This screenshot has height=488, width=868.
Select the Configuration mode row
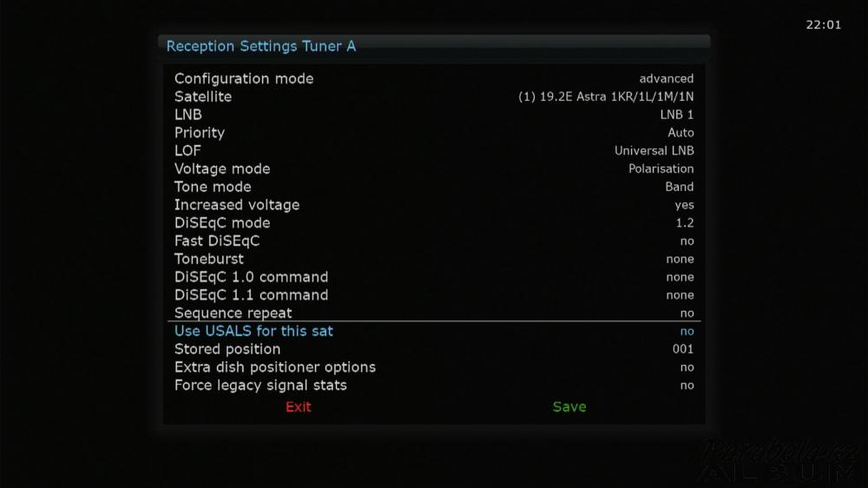click(434, 79)
